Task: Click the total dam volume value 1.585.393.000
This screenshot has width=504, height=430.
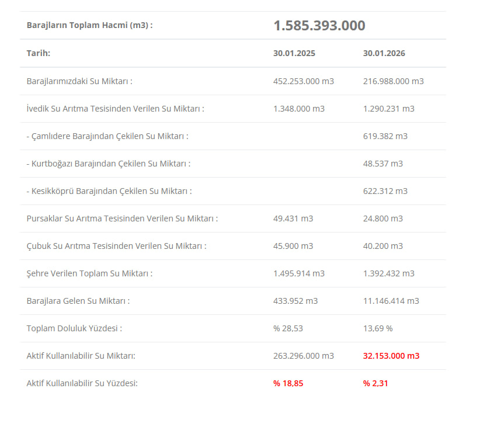Action: (319, 26)
